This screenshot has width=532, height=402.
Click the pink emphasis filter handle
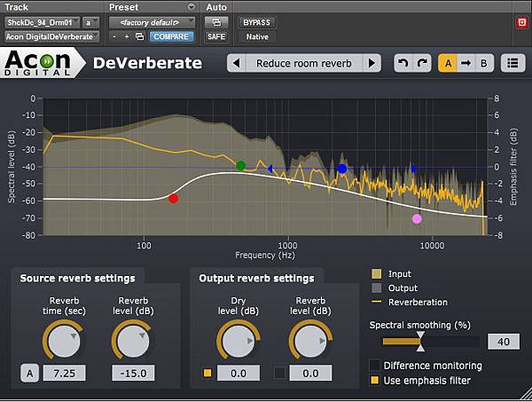pyautogui.click(x=417, y=219)
